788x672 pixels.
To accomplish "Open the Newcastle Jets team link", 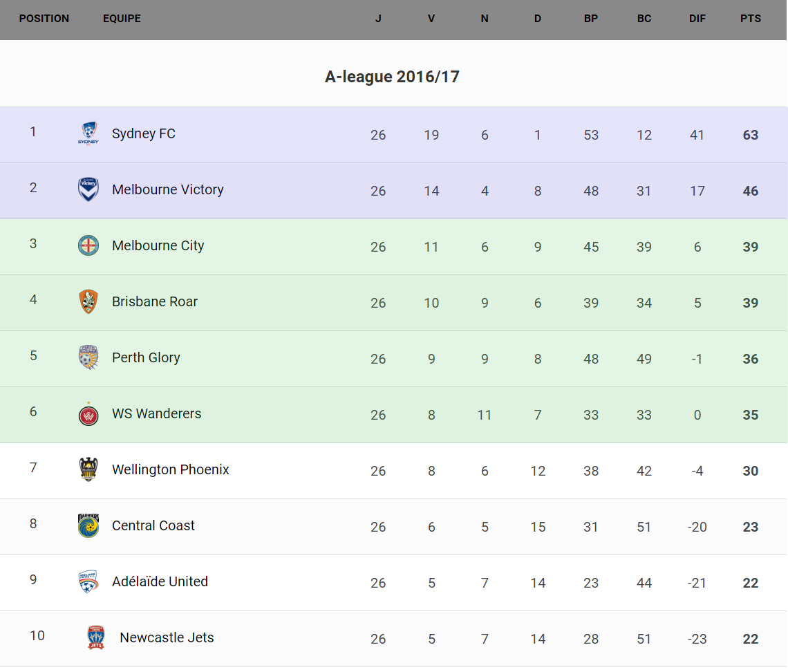I will [x=167, y=637].
